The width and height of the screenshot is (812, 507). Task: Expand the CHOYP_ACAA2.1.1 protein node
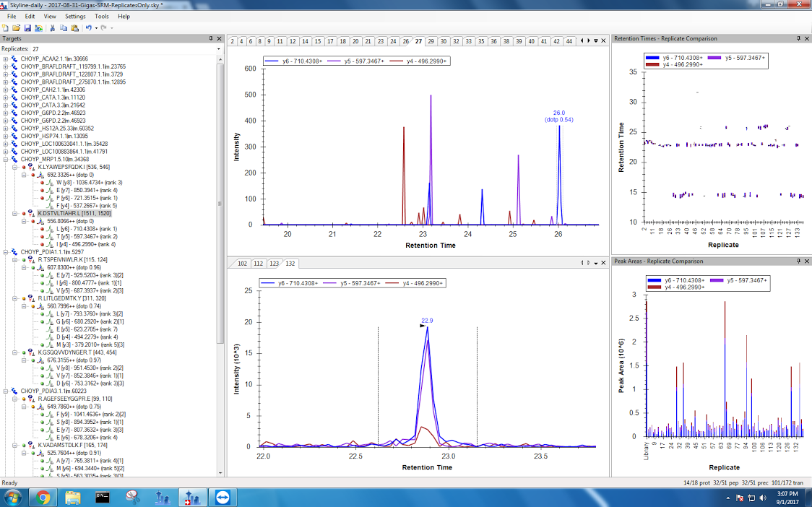pyautogui.click(x=6, y=59)
